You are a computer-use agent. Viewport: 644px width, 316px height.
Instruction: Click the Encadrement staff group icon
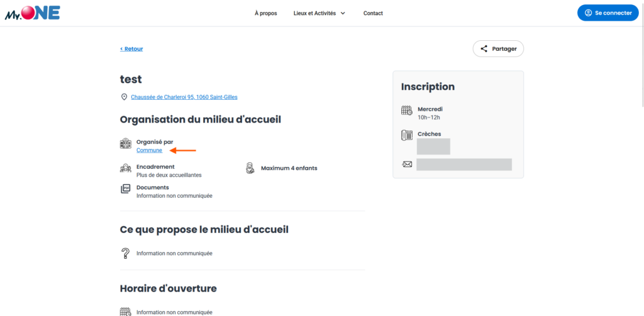click(x=125, y=168)
